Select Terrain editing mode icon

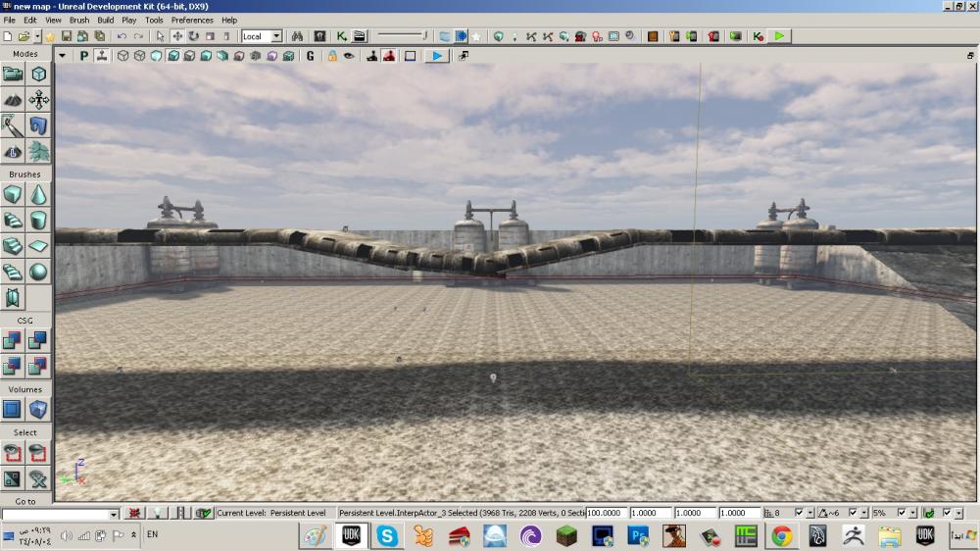[13, 100]
